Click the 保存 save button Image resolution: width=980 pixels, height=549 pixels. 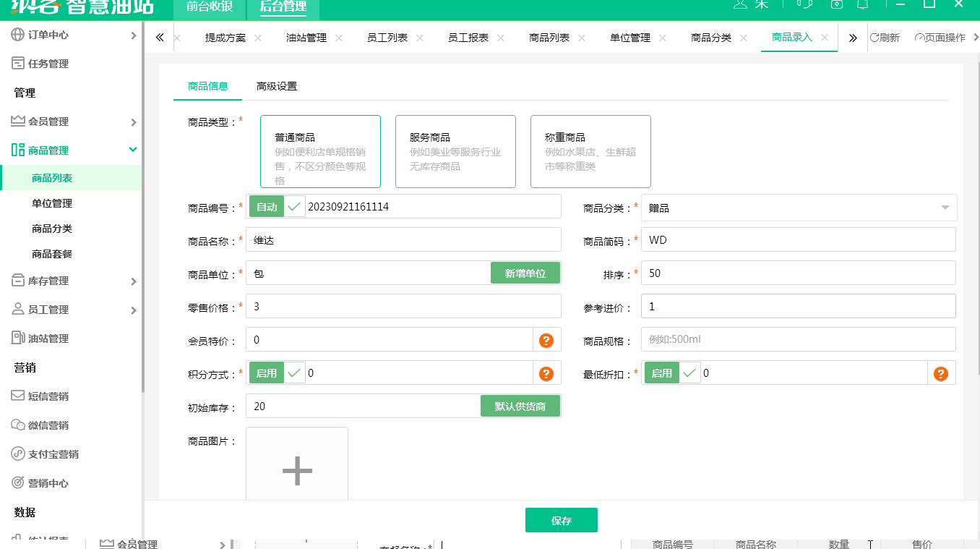point(561,519)
